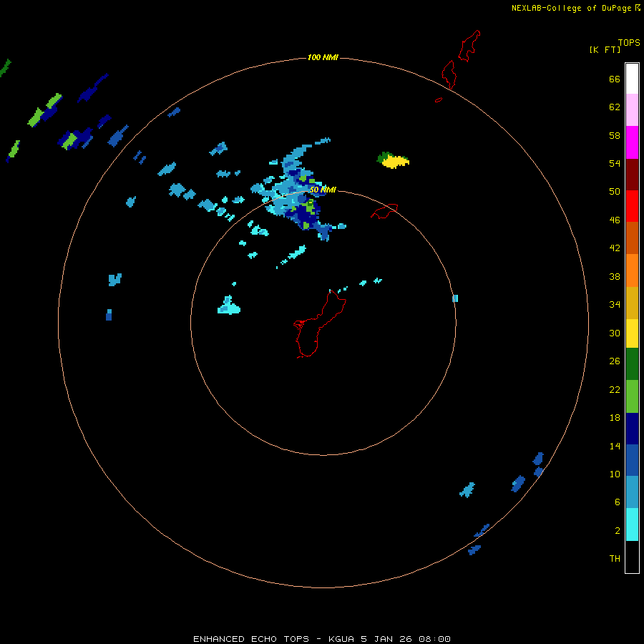This screenshot has width=644, height=644.
Task: Click the large cyan echo west of Guam
Action: [x=228, y=306]
